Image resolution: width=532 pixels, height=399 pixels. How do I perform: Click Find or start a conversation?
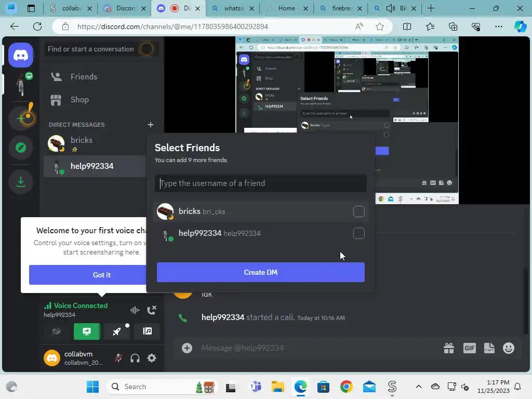pos(102,49)
